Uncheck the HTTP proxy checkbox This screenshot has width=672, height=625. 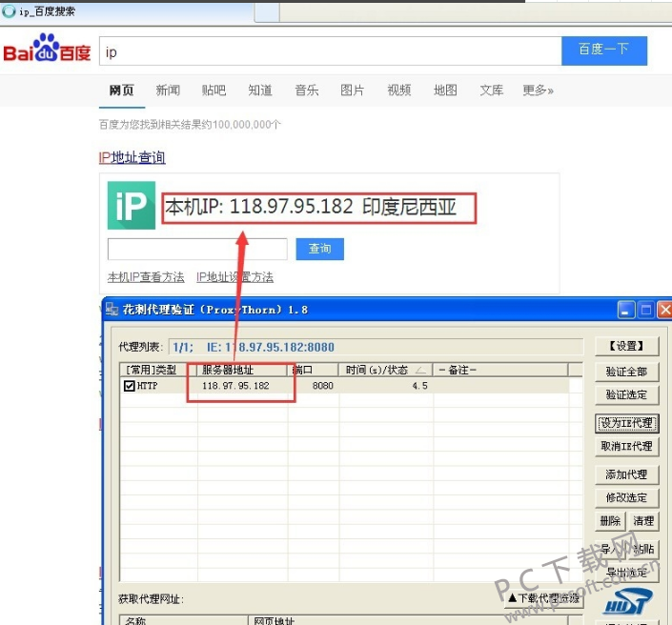point(129,386)
